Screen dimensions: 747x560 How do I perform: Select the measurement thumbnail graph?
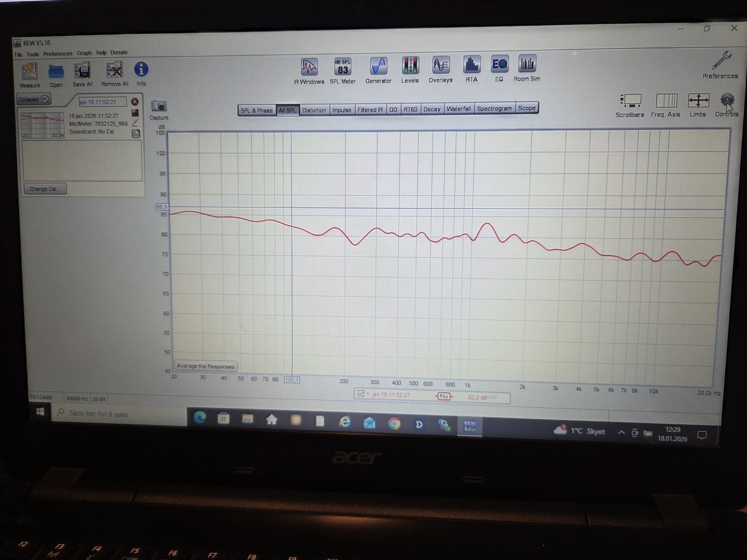43,125
